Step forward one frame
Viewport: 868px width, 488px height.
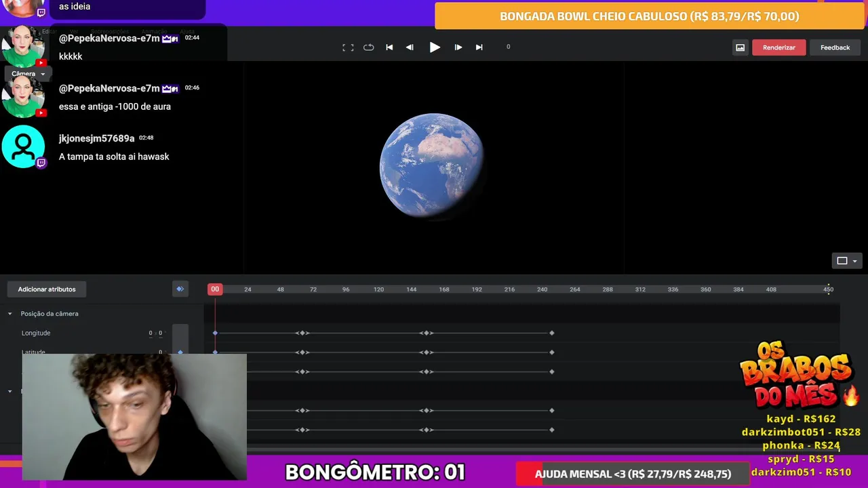pyautogui.click(x=458, y=47)
